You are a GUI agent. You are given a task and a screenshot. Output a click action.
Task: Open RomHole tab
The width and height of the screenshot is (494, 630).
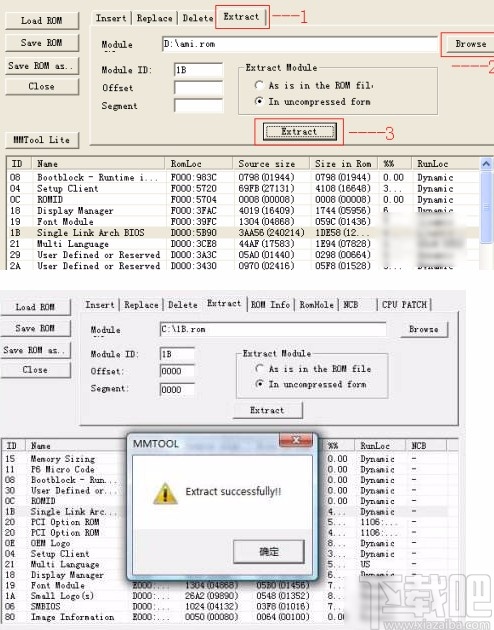coord(316,305)
